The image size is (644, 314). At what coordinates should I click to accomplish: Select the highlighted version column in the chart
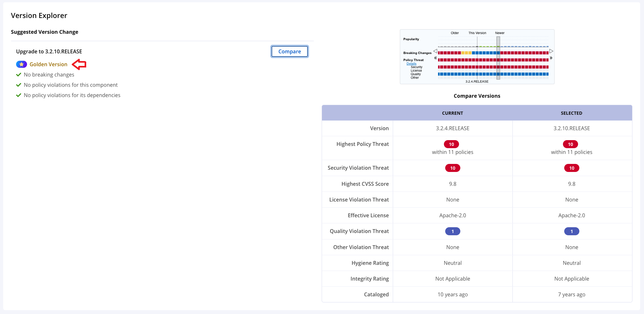point(498,58)
